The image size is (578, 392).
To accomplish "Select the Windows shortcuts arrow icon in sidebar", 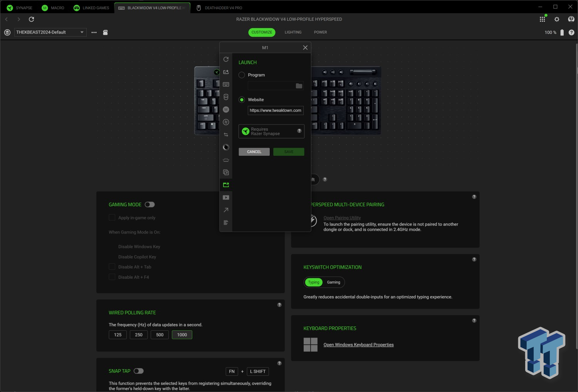I will [226, 210].
